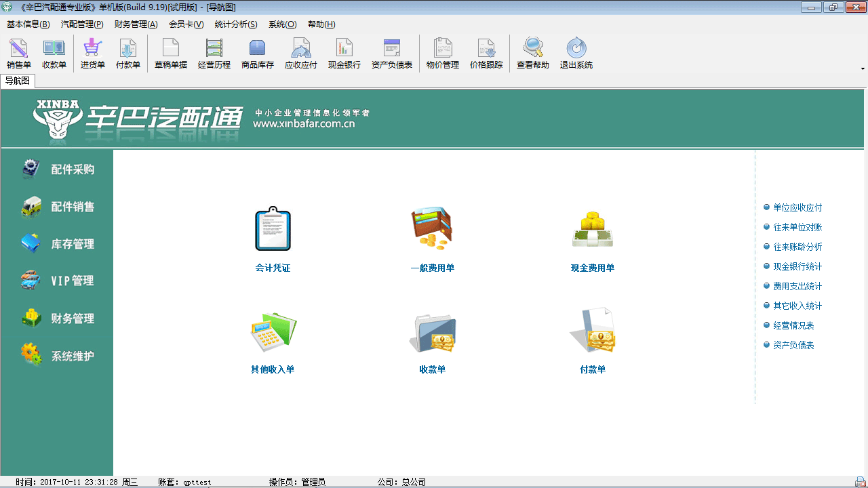Open the 往来单位对账 link
Viewport: 868px width, 488px height.
click(797, 227)
